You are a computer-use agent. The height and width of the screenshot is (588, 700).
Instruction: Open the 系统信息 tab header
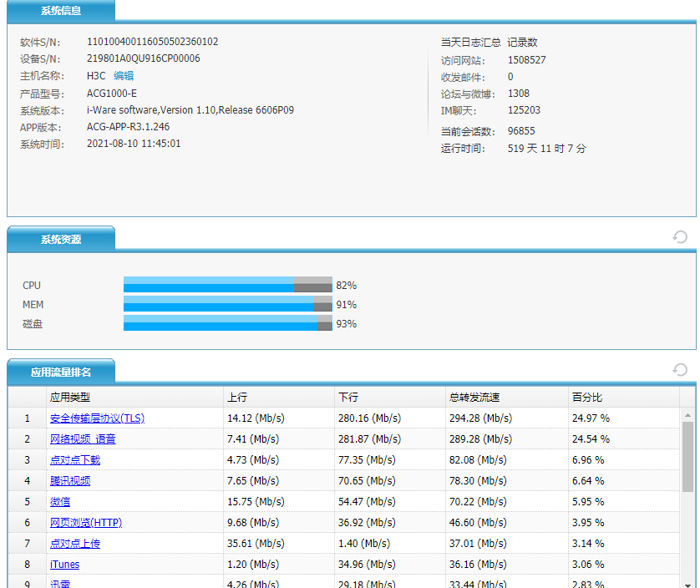tap(61, 11)
